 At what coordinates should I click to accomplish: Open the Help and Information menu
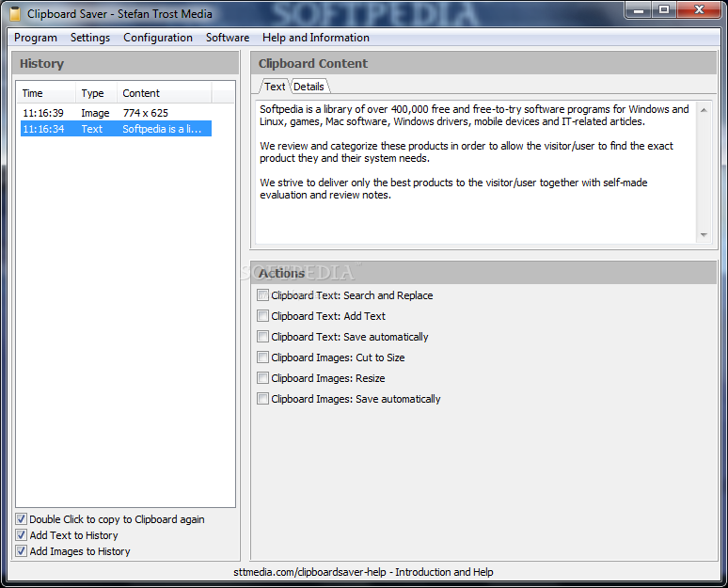tap(316, 38)
